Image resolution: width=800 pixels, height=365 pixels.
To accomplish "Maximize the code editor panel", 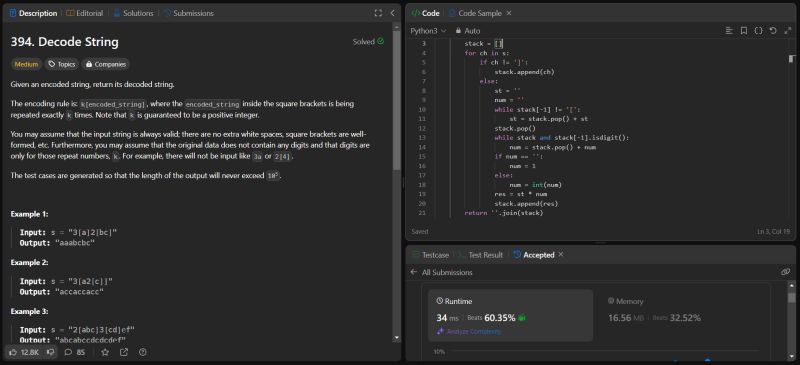I will coord(787,31).
